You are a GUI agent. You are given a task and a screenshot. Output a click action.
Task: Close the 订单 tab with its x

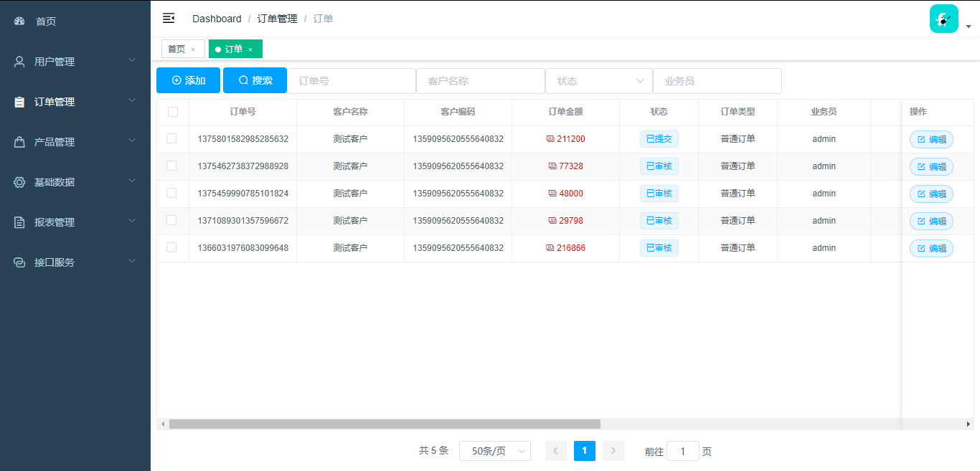pyautogui.click(x=250, y=49)
